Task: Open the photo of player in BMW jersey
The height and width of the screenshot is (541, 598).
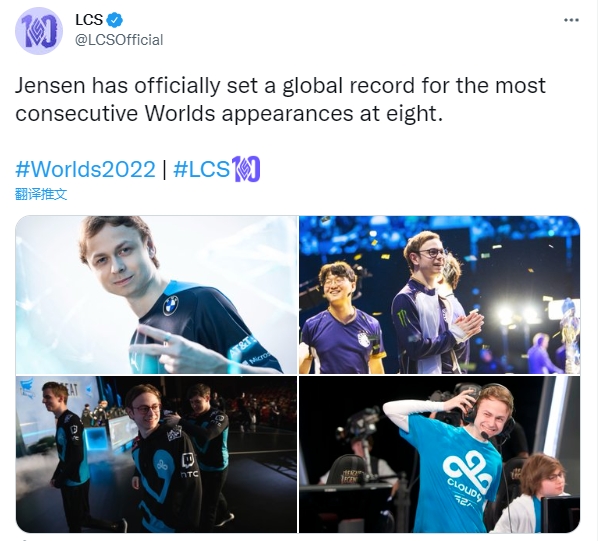Action: click(x=156, y=295)
